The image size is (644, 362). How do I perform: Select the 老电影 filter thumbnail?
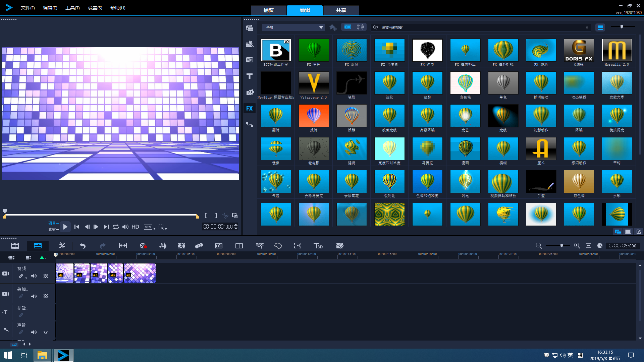(314, 148)
